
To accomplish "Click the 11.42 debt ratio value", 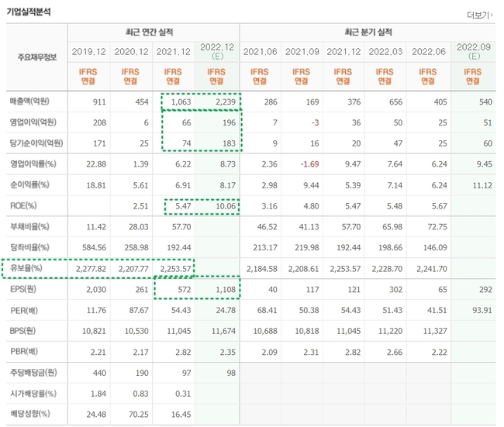I will pos(96,227).
